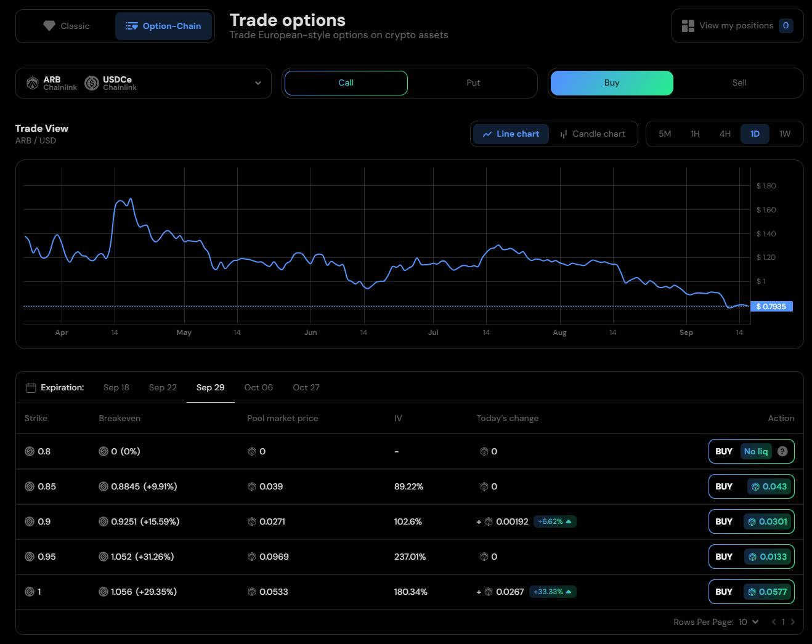Click the coin icon beside breakeven 0.9251
This screenshot has width=812, height=644.
click(104, 521)
